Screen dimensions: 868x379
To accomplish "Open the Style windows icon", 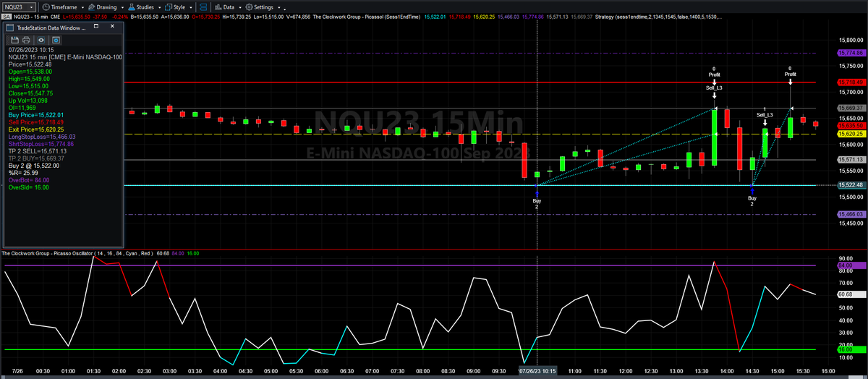I will click(x=168, y=7).
